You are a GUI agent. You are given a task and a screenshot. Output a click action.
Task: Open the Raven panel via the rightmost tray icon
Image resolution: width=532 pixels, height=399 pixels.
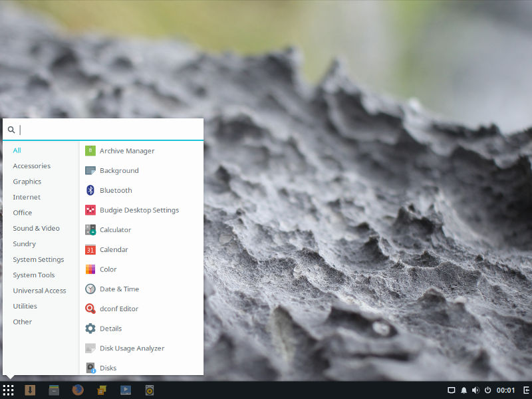pyautogui.click(x=525, y=390)
